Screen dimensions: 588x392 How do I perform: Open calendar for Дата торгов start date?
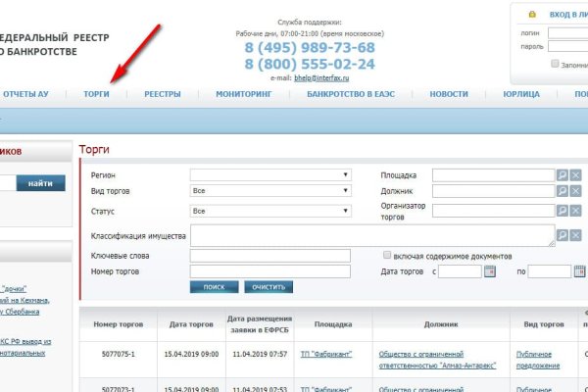click(x=491, y=271)
